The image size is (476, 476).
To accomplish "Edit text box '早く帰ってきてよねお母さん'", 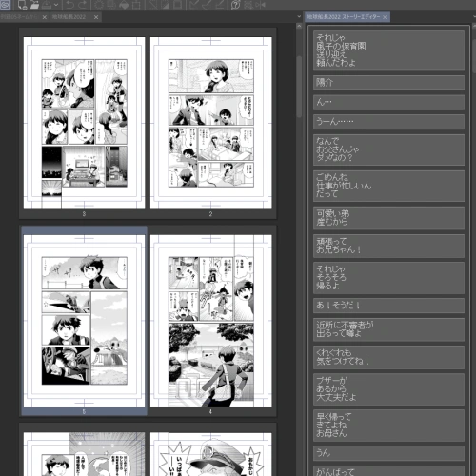I will pyautogui.click(x=388, y=426).
